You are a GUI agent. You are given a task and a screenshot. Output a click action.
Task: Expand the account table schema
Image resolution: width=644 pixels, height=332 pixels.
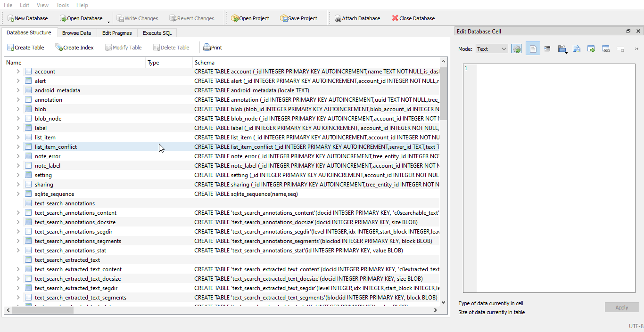pos(17,71)
